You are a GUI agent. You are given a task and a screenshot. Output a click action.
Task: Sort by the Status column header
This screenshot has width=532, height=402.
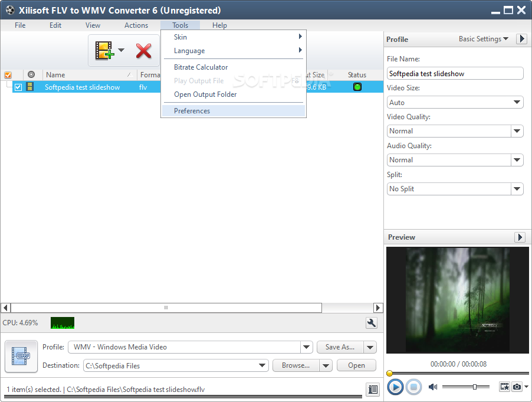[x=357, y=75]
